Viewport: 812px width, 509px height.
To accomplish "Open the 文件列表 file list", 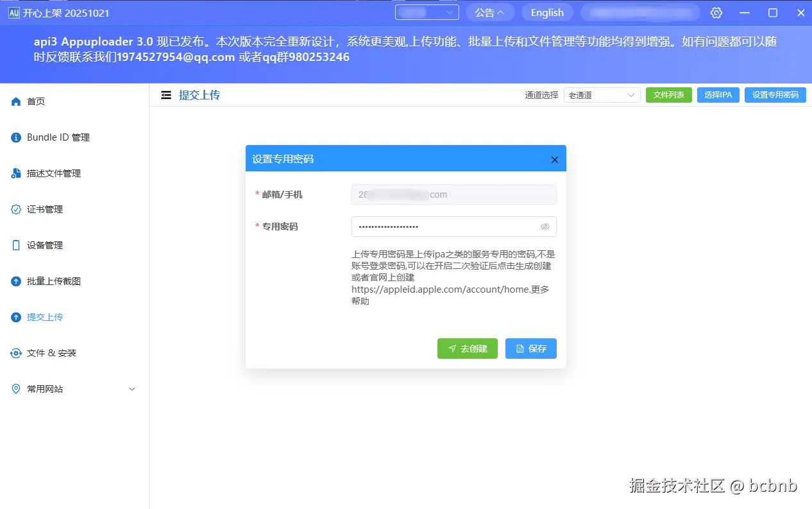I will pyautogui.click(x=668, y=94).
